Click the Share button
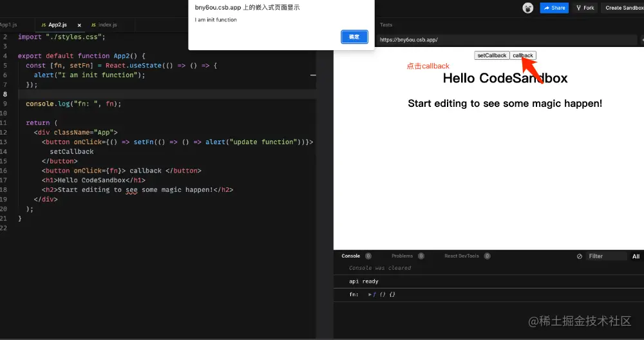The width and height of the screenshot is (644, 340). 554,8
